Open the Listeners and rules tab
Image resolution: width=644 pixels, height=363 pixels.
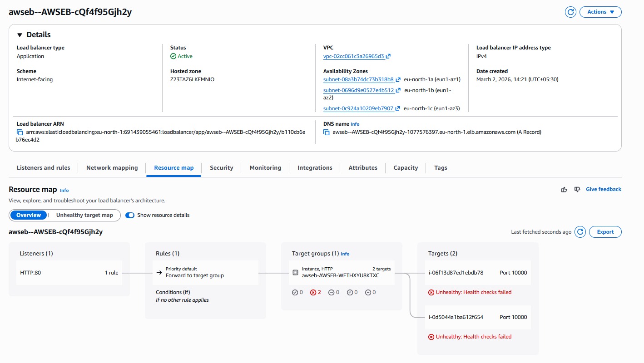44,168
